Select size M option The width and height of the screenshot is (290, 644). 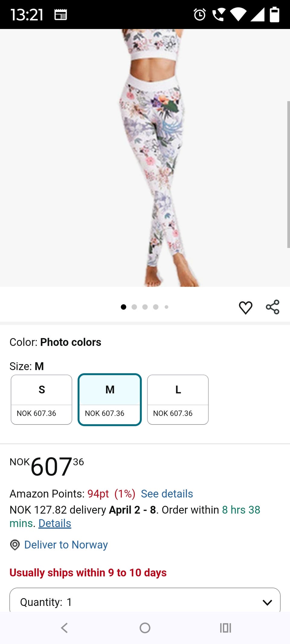click(110, 400)
